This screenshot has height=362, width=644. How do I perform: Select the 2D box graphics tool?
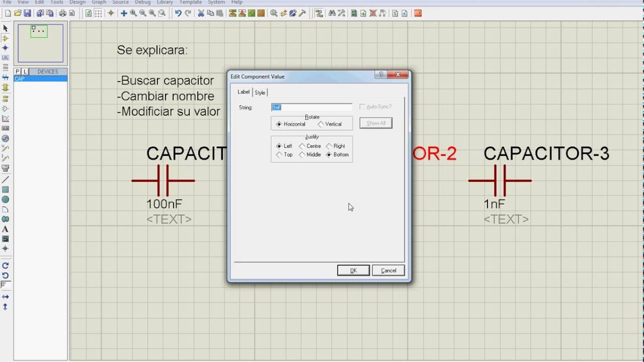tap(5, 190)
